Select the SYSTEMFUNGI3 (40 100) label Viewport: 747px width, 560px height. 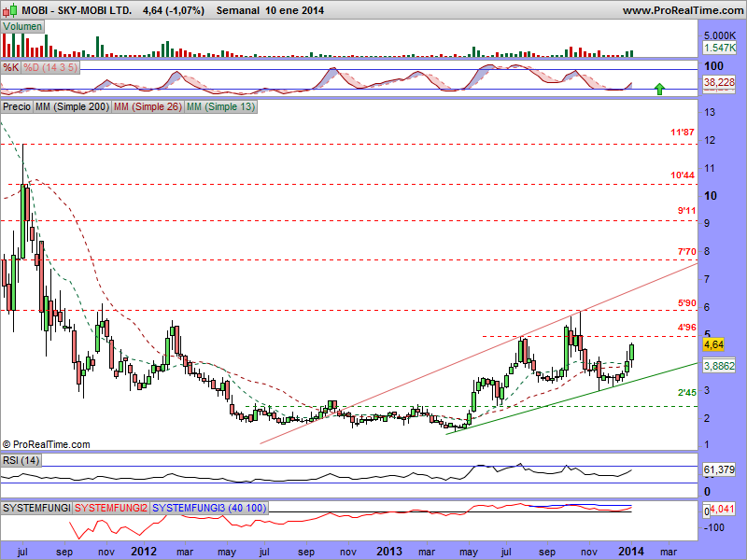209,508
